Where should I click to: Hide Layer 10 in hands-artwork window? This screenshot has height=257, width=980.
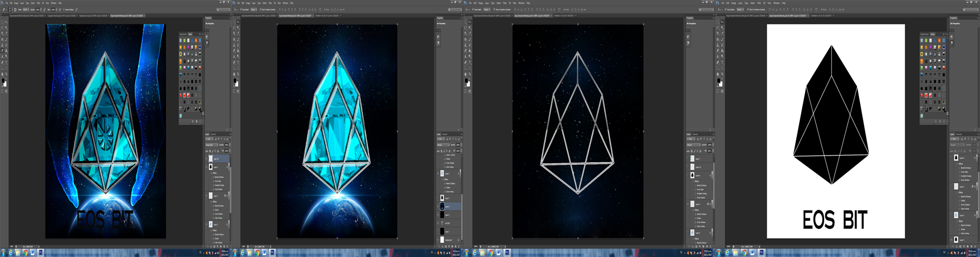[x=206, y=159]
